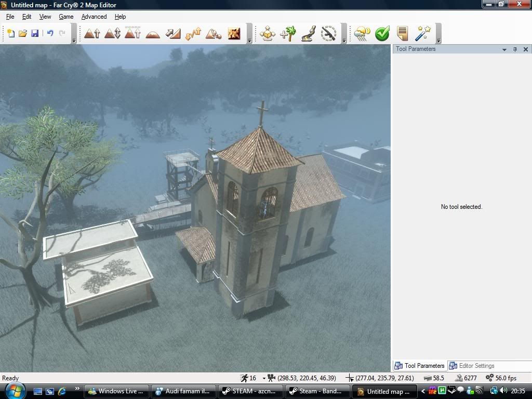Switch to STEAM - azcn taskbar window

click(x=250, y=391)
